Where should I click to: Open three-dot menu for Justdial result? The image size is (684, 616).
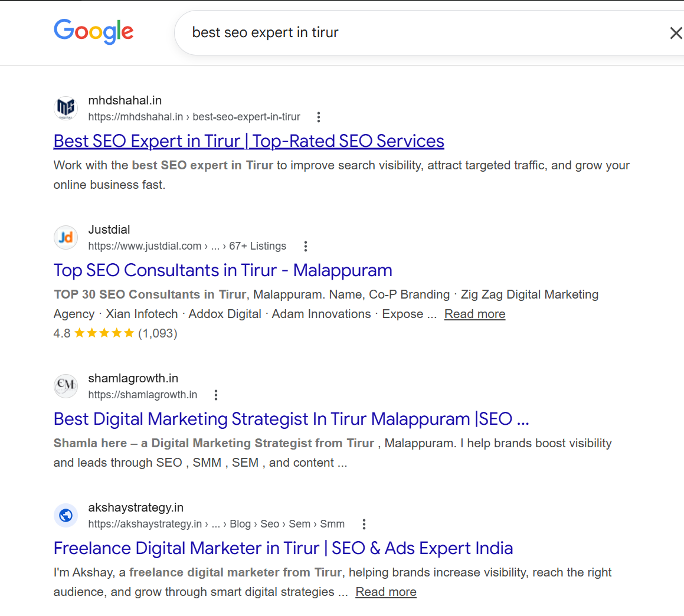click(x=305, y=246)
